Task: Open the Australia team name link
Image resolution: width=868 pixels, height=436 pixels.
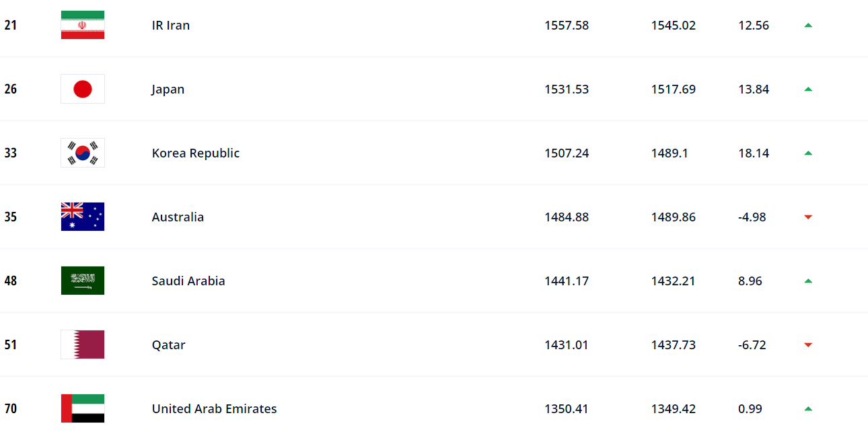Action: click(178, 217)
